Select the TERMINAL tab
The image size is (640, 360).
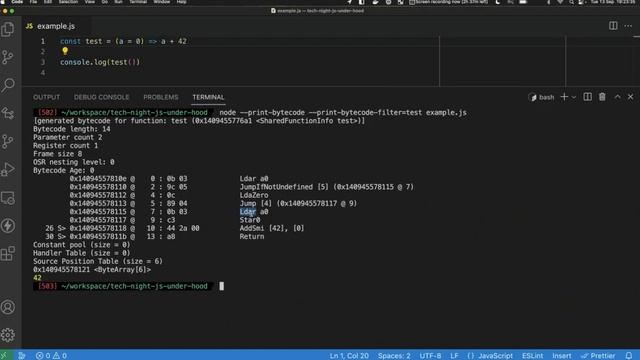coord(208,97)
